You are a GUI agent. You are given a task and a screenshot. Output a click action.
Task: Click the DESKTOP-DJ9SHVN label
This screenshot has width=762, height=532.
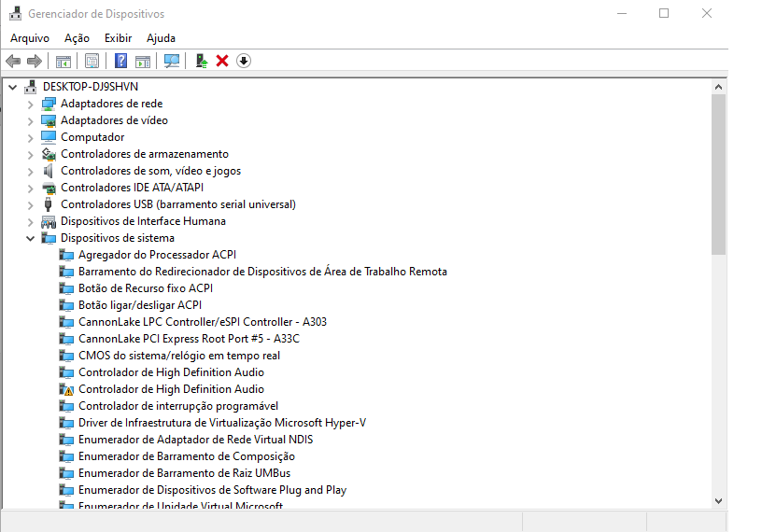pyautogui.click(x=91, y=87)
